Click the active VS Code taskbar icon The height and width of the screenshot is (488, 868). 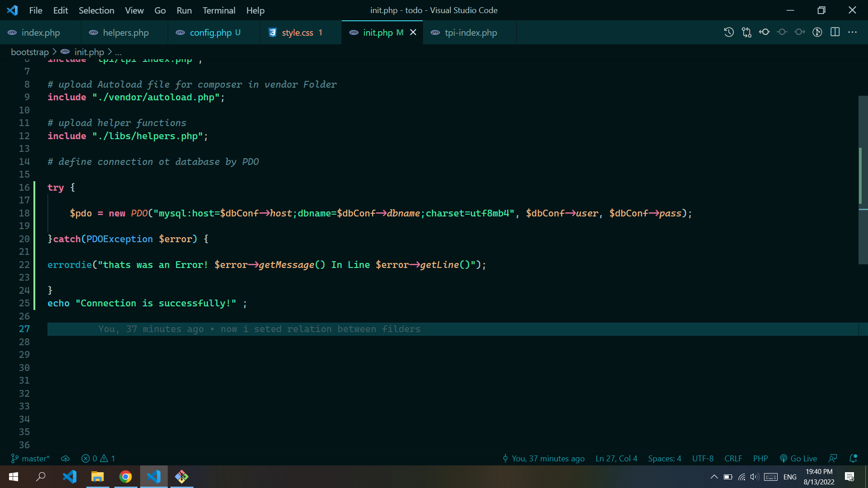click(x=154, y=477)
